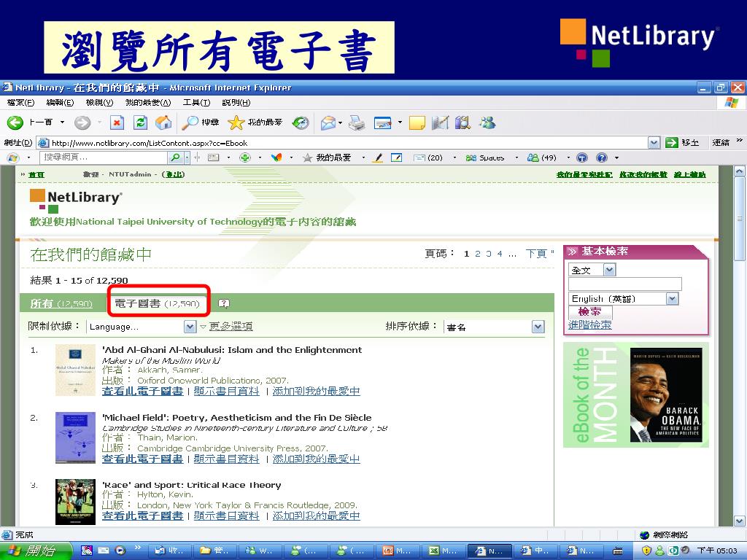Screen dimensions: 747x560
Task: Click the IE Back arrow button
Action: pos(15,122)
